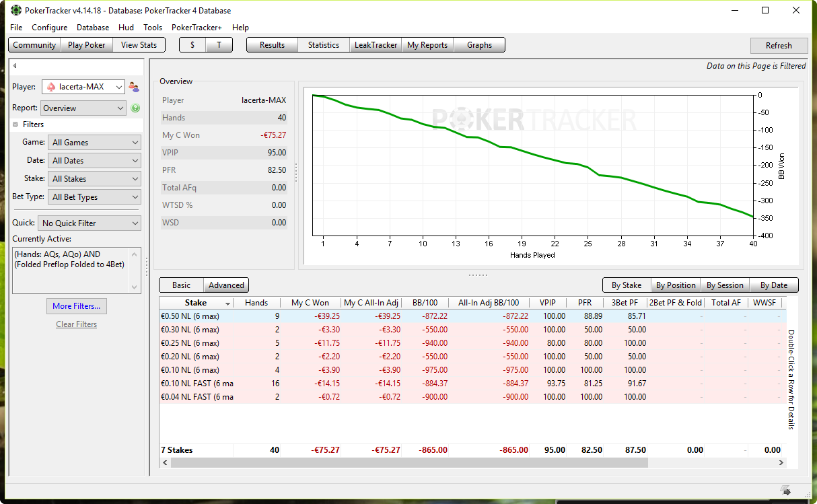This screenshot has width=817, height=504.
Task: Open the File menu
Action: point(16,28)
